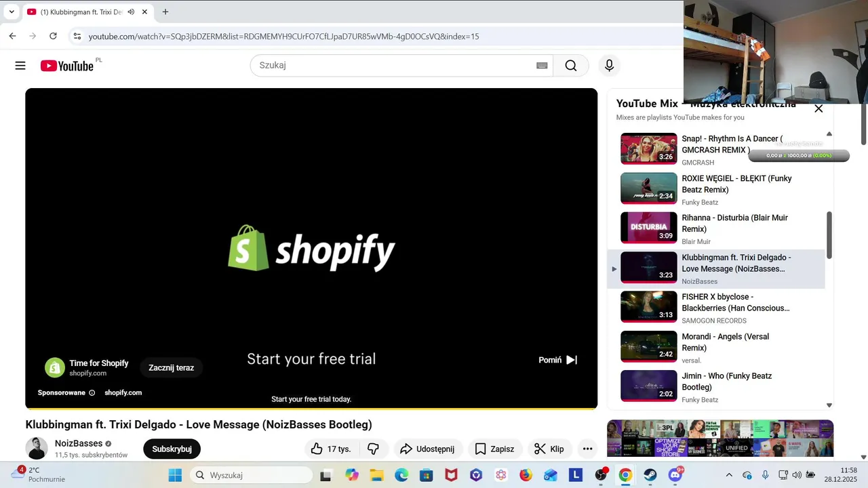
Task: Play ROXIE WĘGIEL - BŁĘKIT remix
Action: point(715,189)
